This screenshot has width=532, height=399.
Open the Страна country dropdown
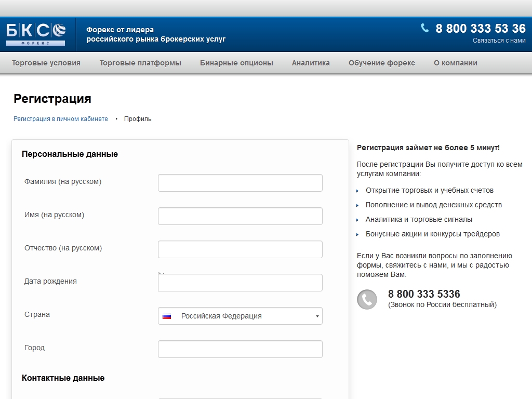(240, 316)
